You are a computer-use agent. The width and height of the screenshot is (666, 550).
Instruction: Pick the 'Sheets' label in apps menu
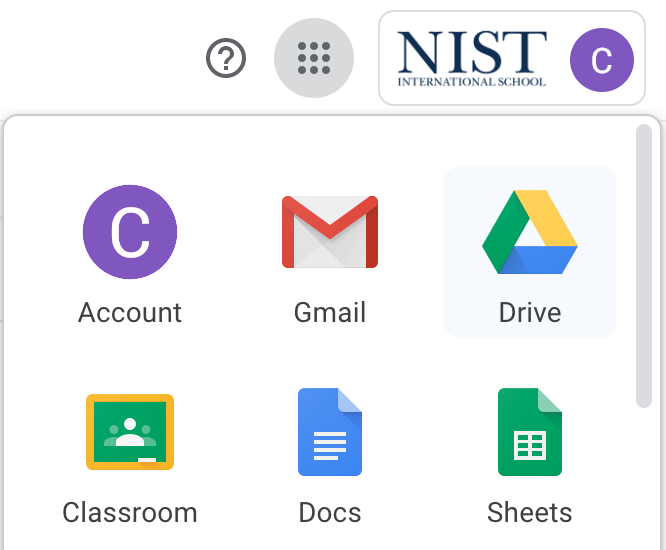coord(530,513)
